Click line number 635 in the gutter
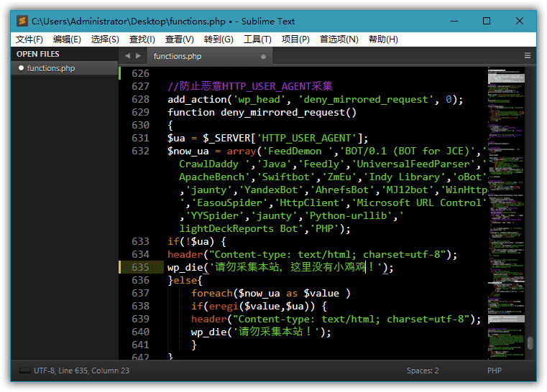This screenshot has width=547, height=392. [140, 268]
